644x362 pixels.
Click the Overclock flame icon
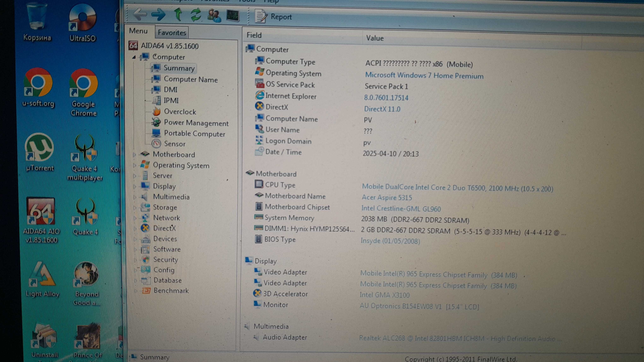(x=157, y=111)
